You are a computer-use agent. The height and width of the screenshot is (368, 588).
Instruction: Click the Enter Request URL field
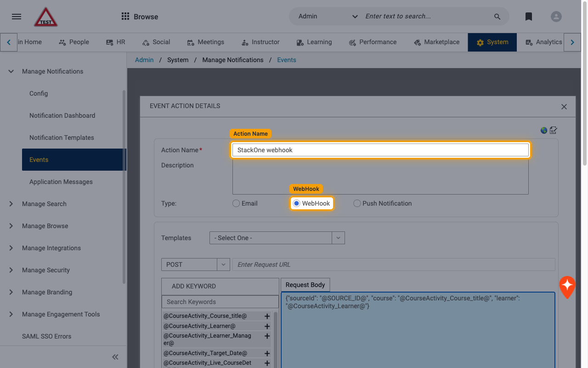coord(394,264)
